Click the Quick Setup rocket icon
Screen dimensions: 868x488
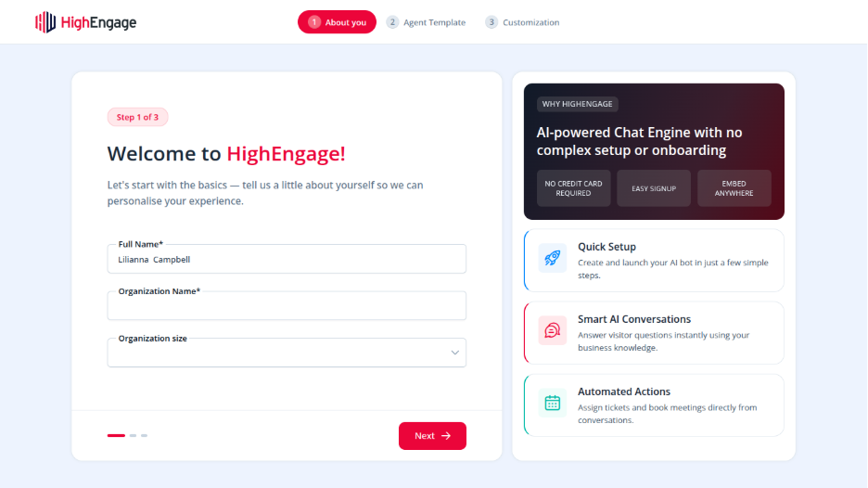(x=552, y=258)
